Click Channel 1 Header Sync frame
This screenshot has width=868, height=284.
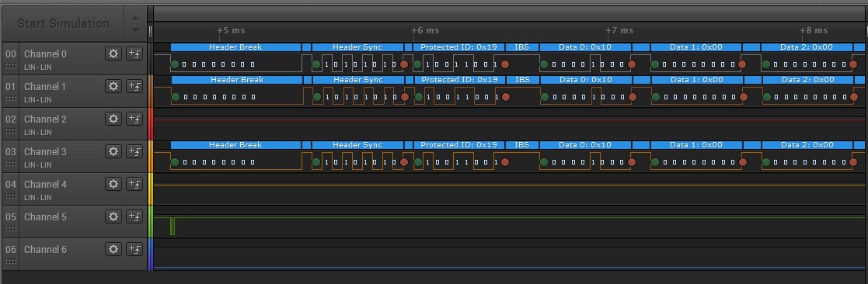359,80
